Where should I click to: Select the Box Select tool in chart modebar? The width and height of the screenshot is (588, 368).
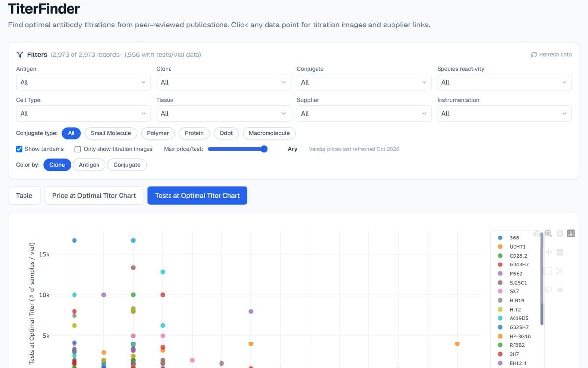548,271
